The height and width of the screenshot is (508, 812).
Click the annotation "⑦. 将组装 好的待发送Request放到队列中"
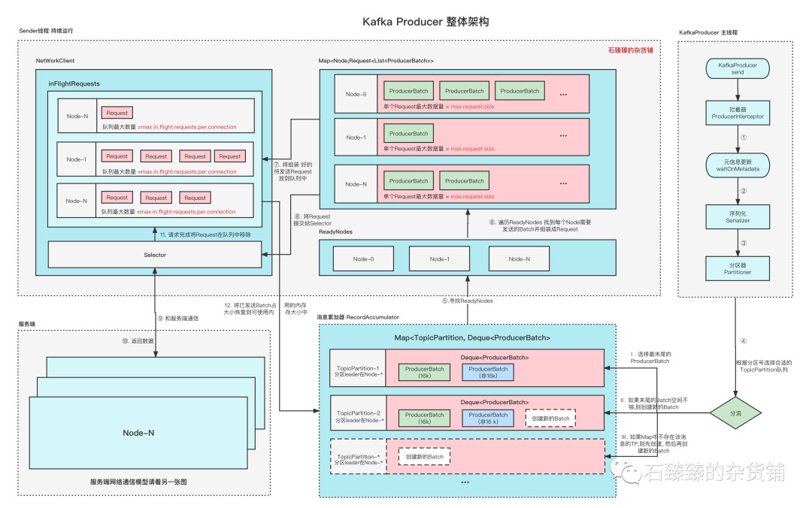pyautogui.click(x=292, y=171)
